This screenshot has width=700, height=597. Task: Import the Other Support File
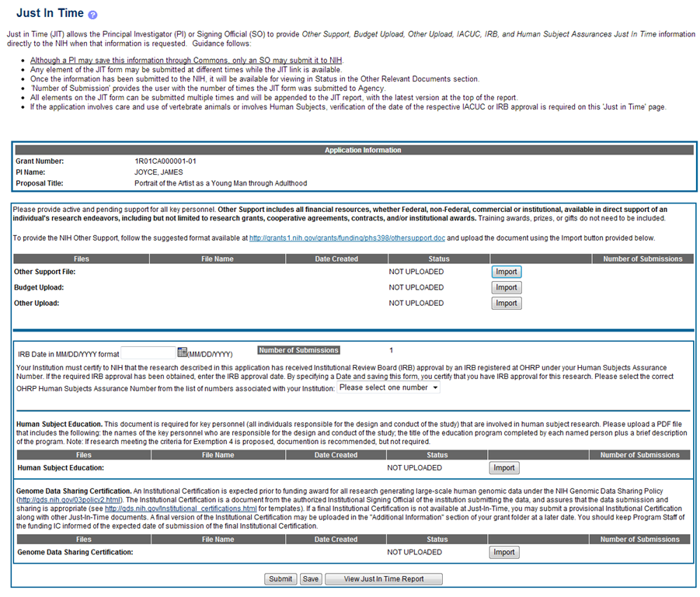tap(506, 272)
